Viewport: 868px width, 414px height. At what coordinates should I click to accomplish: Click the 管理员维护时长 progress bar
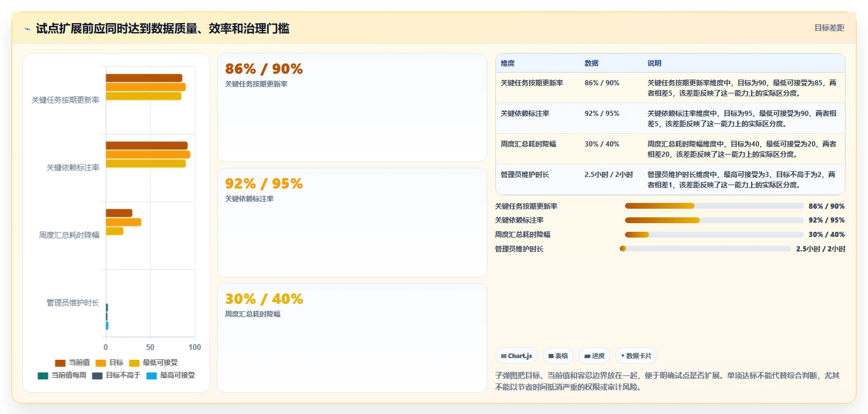point(706,249)
